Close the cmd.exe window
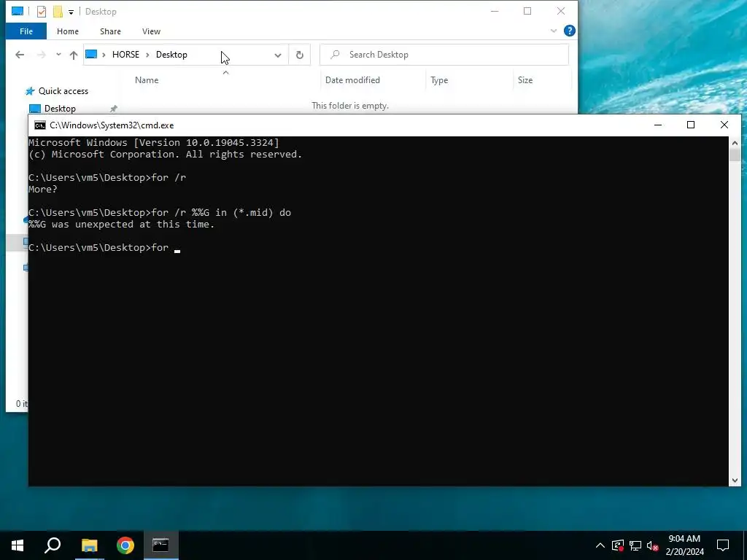 pyautogui.click(x=724, y=125)
